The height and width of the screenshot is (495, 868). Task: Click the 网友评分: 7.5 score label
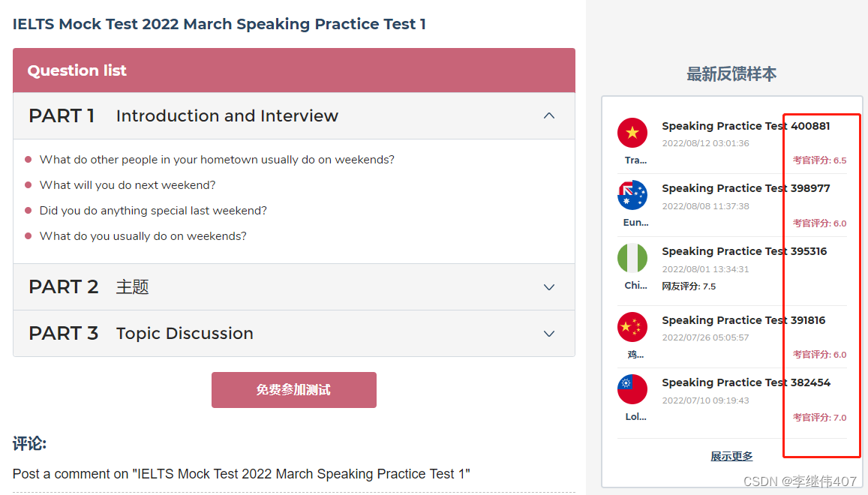tap(689, 286)
